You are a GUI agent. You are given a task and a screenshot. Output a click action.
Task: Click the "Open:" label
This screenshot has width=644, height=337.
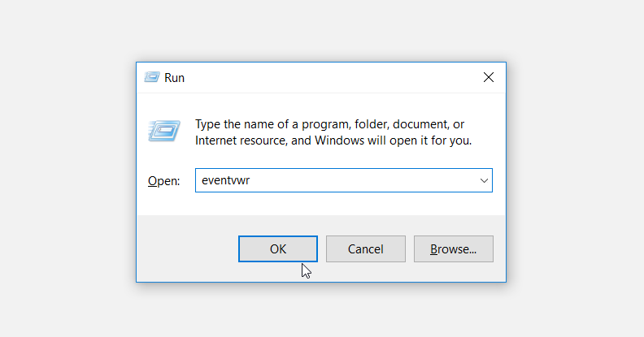pyautogui.click(x=163, y=181)
